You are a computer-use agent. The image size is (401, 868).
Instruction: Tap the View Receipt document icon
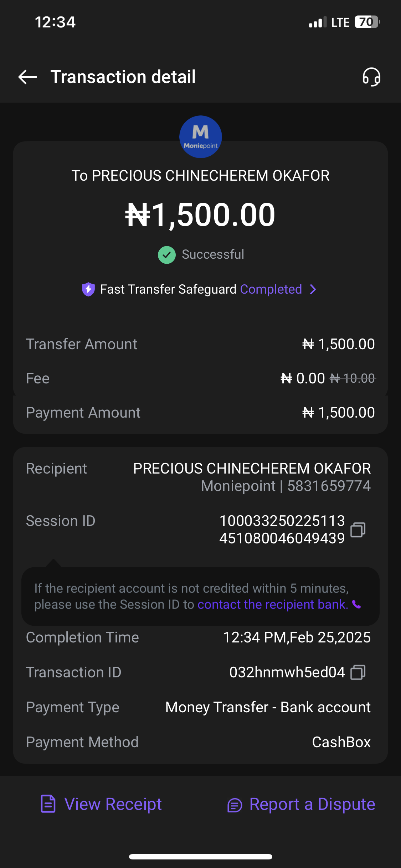(48, 804)
